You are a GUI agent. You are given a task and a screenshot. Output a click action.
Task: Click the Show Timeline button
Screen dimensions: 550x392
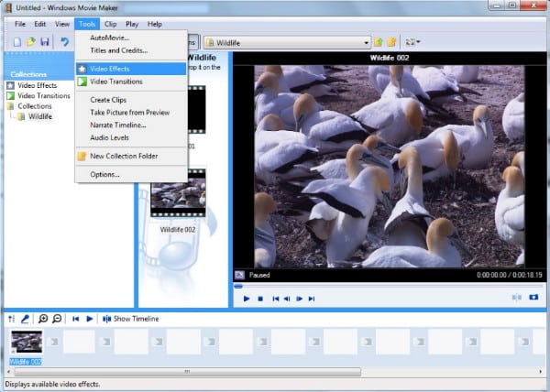coord(130,319)
